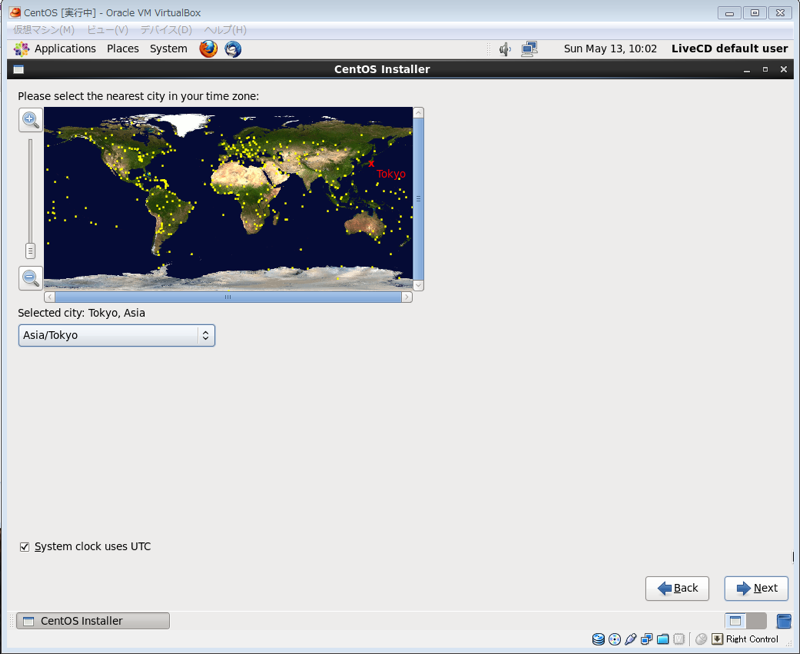Open LiveCD default user menu
800x654 pixels.
click(730, 49)
